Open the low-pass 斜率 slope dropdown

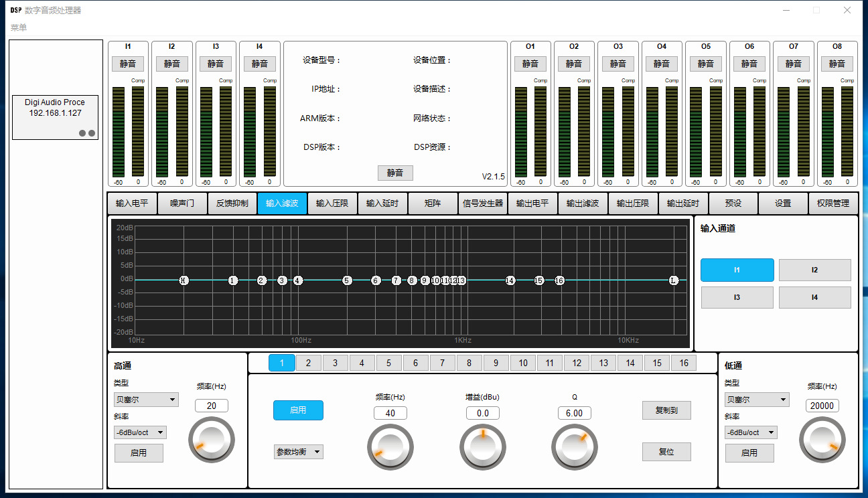(x=751, y=432)
